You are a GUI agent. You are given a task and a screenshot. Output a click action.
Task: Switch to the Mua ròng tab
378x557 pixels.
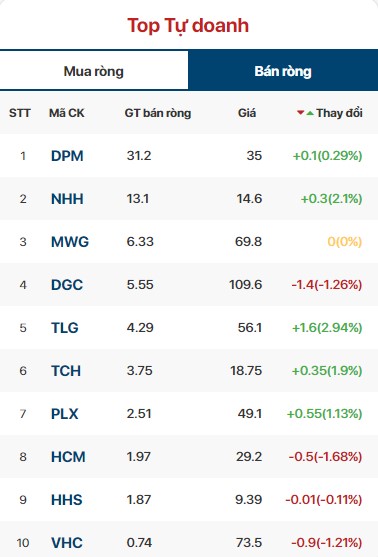tap(94, 71)
